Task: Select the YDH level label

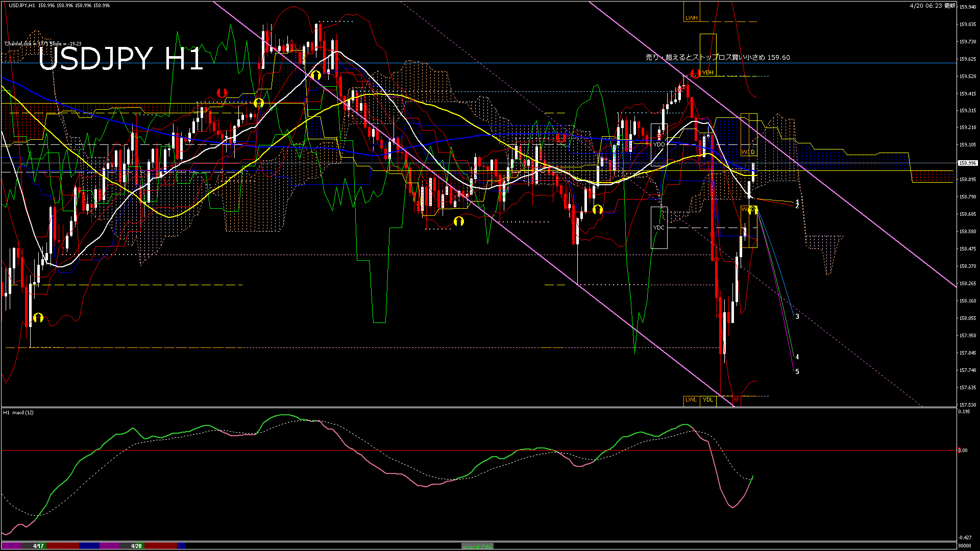Action: coord(707,72)
